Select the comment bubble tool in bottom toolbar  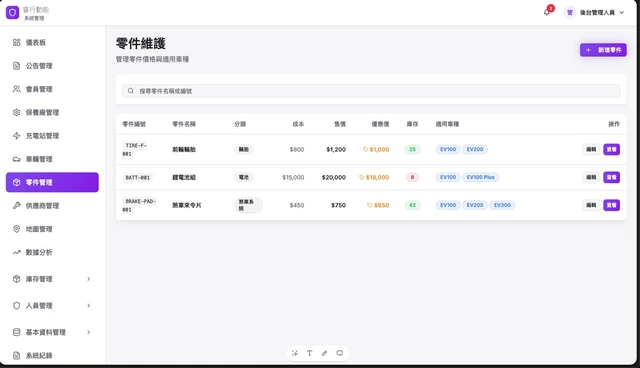click(340, 353)
